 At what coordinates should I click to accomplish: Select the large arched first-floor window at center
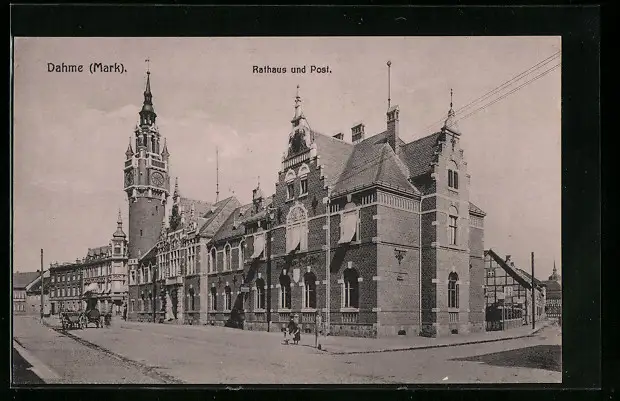296,229
